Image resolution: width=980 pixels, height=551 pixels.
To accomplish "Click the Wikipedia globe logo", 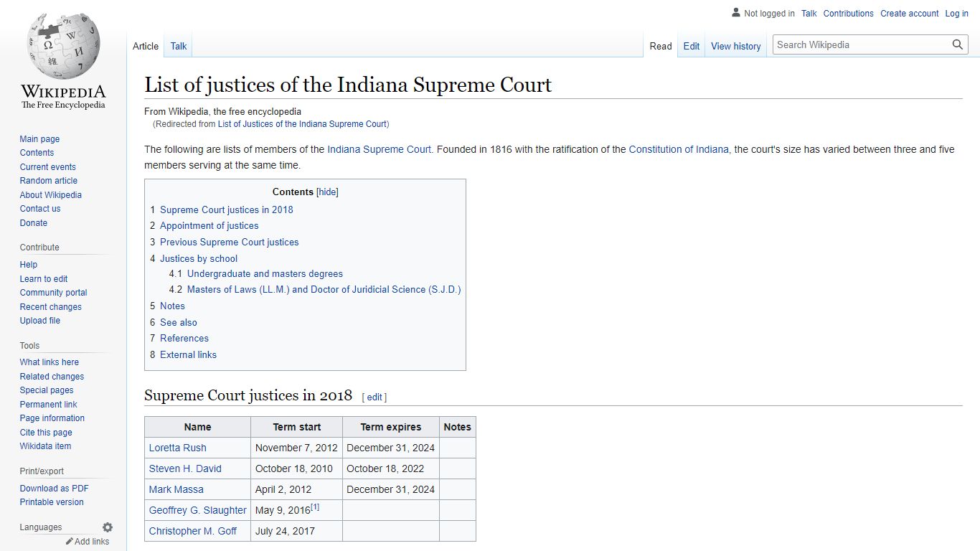I will pos(63,44).
